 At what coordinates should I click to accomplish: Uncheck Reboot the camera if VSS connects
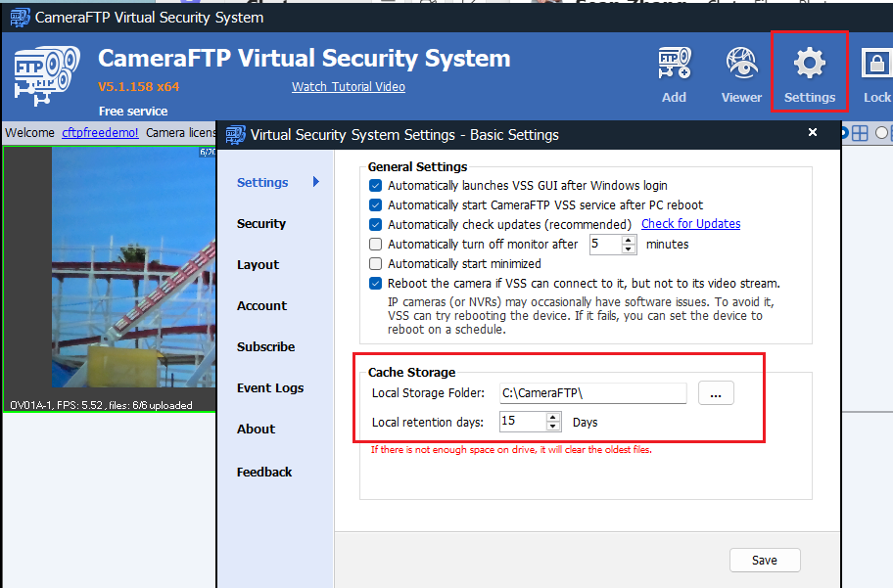376,284
